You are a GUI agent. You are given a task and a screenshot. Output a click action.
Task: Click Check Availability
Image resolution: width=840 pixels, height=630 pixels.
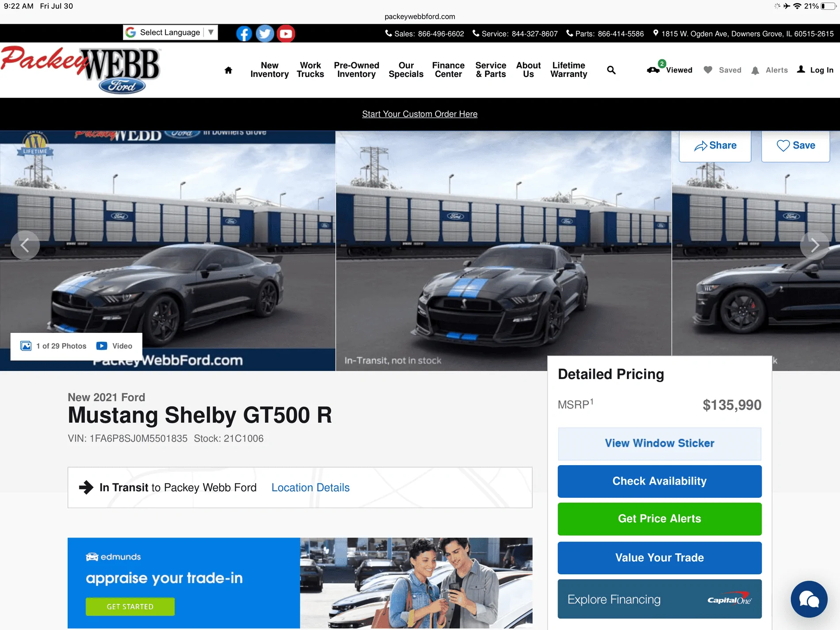pos(659,481)
